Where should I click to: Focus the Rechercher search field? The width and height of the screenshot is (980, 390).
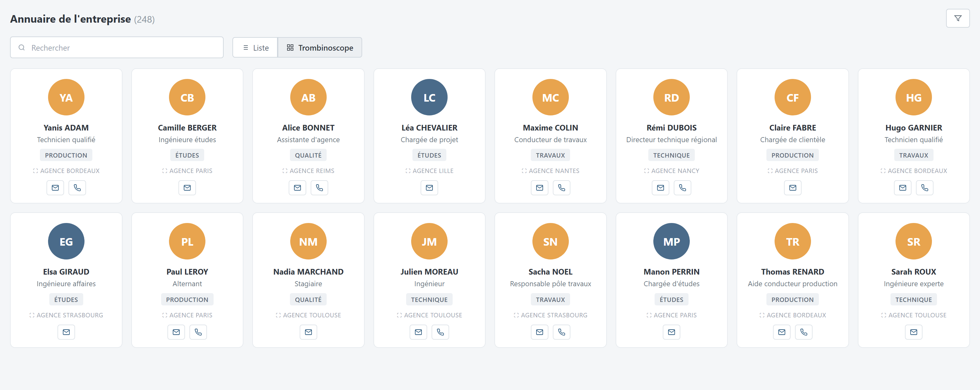click(x=117, y=47)
